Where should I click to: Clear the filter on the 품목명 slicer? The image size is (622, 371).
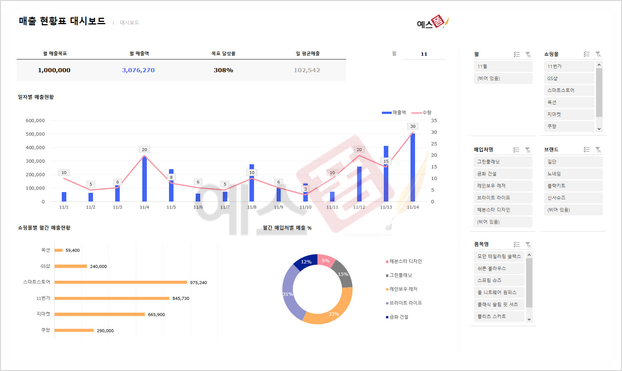tap(528, 244)
